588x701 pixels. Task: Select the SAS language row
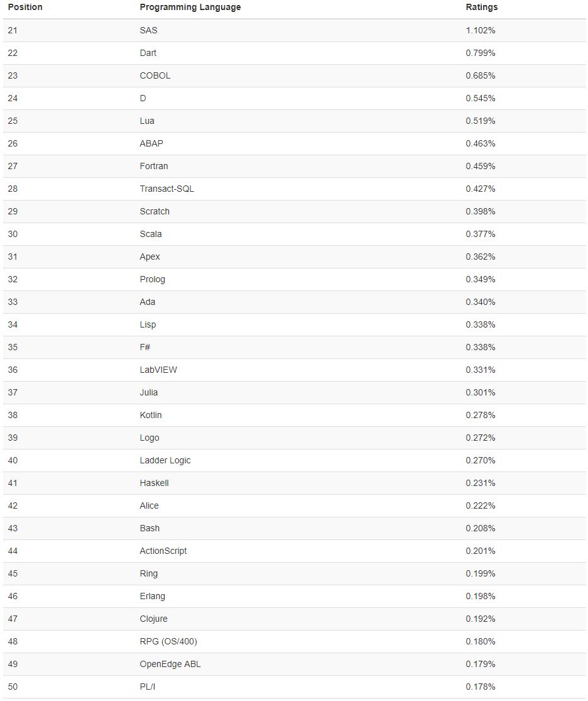pos(295,30)
